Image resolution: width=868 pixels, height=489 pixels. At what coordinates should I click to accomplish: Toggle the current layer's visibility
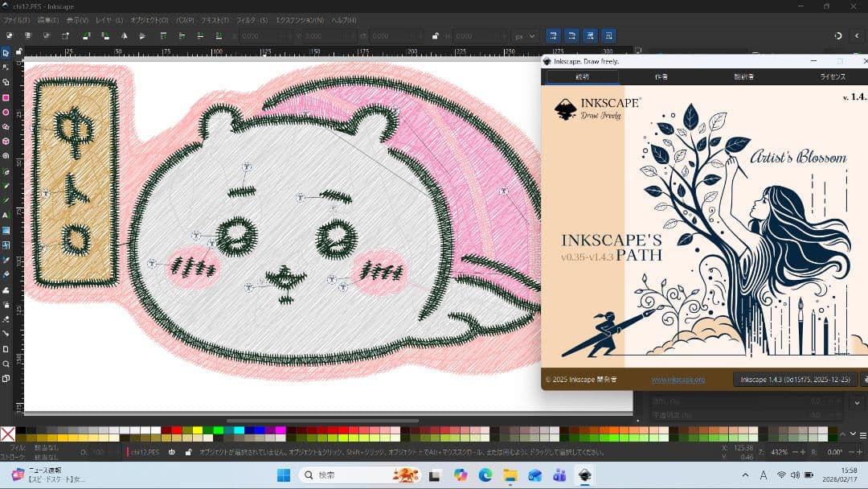172,452
